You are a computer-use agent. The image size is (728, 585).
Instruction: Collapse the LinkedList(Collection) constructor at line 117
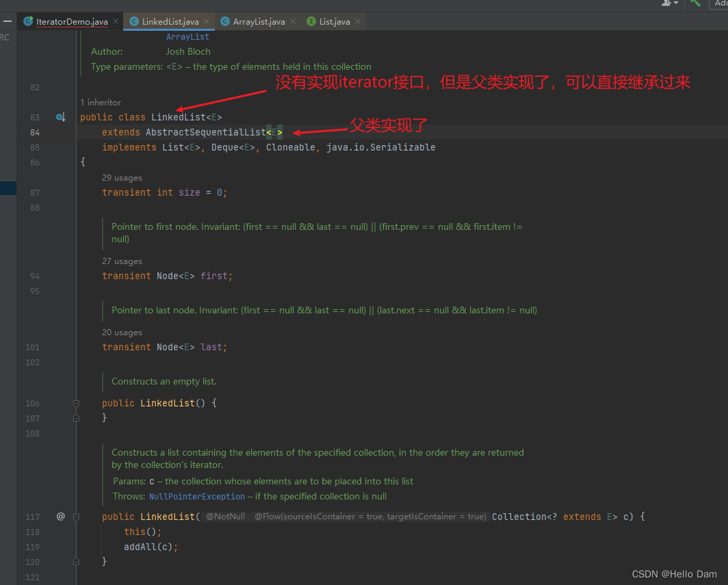tap(76, 517)
